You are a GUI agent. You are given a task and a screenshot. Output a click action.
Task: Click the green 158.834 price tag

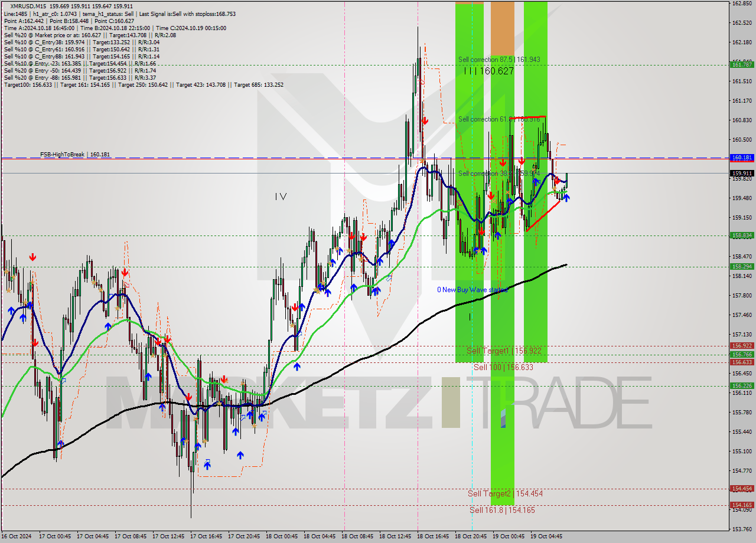coord(742,235)
